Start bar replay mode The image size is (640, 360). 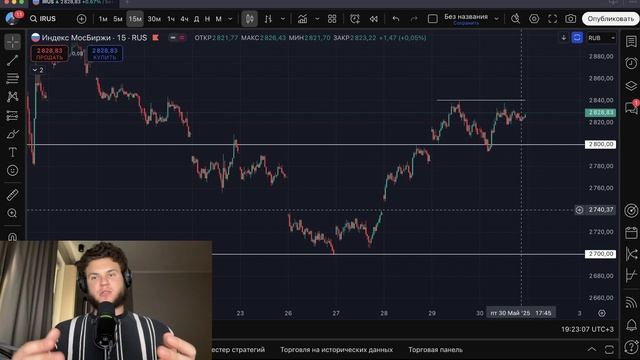(x=373, y=19)
